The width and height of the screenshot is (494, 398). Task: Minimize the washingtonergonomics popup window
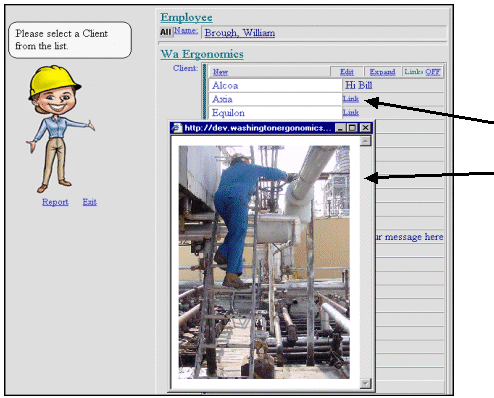click(x=340, y=128)
